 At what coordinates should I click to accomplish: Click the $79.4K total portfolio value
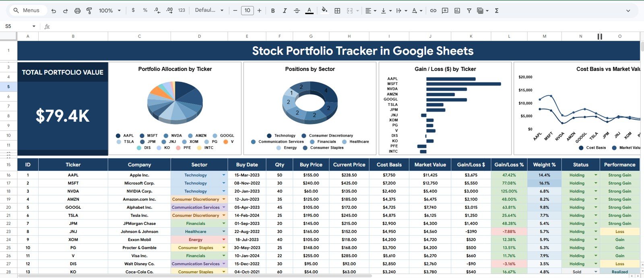point(63,116)
